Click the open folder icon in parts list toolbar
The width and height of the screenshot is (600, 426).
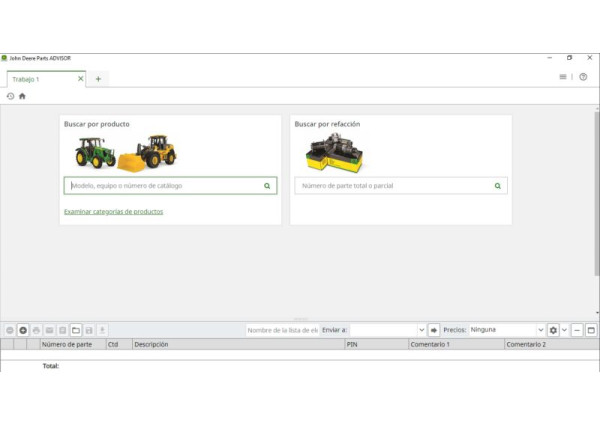click(x=75, y=330)
